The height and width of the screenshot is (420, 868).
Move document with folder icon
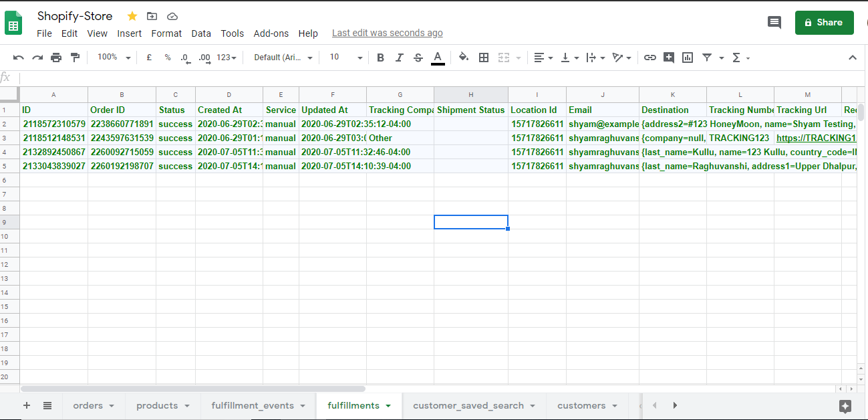click(x=152, y=16)
